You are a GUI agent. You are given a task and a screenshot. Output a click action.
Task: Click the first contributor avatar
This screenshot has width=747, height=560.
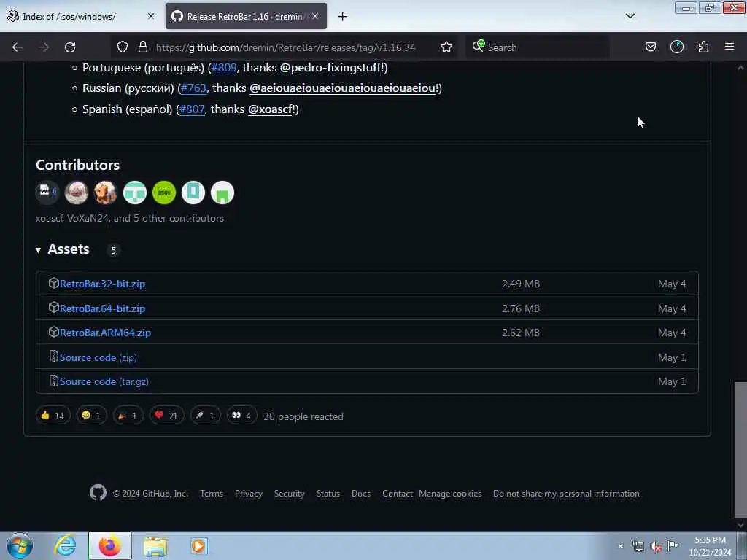(47, 192)
